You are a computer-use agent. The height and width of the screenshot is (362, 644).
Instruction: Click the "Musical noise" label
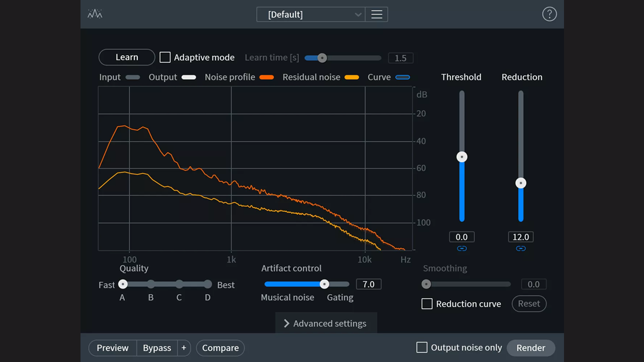coord(287,297)
